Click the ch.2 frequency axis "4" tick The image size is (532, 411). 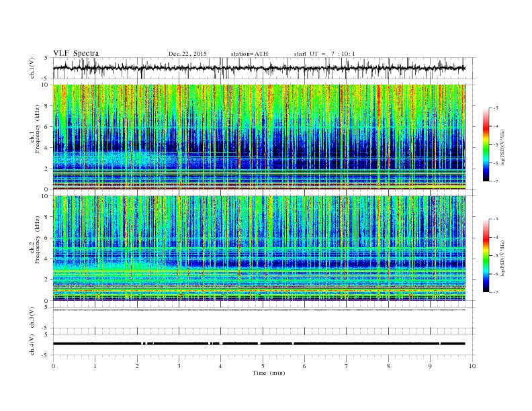click(x=47, y=259)
